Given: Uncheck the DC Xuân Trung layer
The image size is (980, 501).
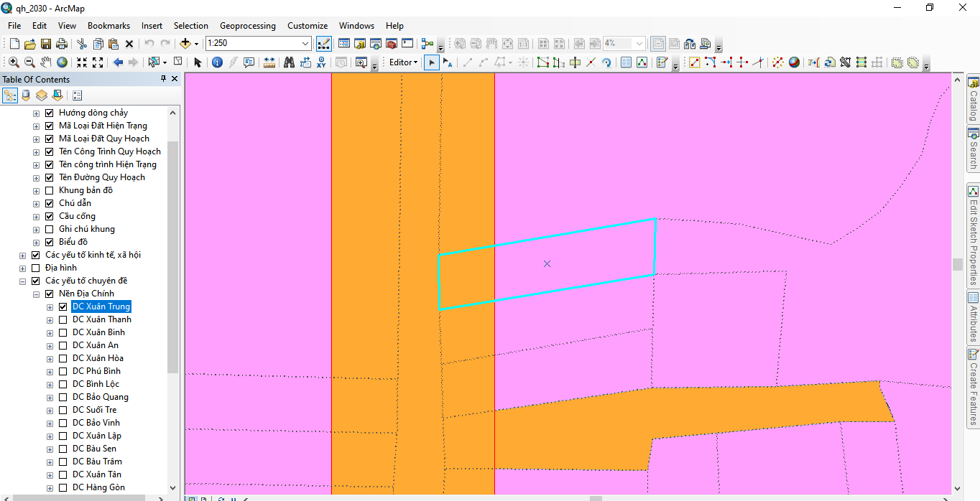Looking at the screenshot, I should pos(63,306).
